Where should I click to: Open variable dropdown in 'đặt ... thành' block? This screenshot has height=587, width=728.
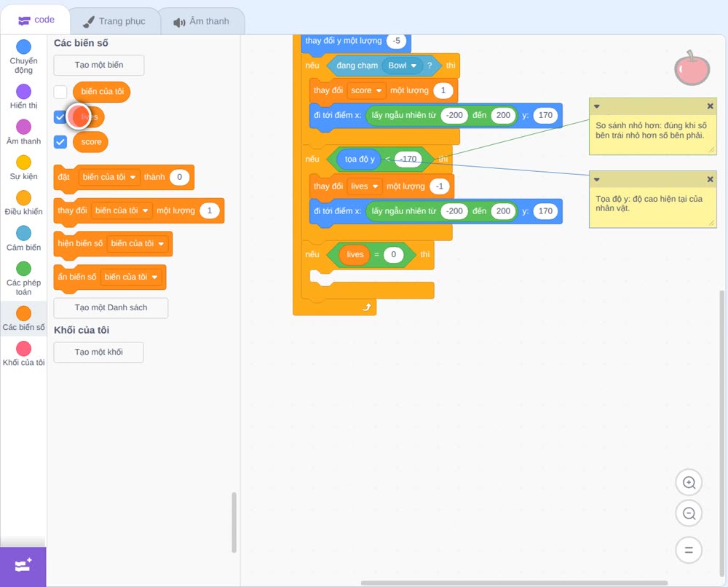pyautogui.click(x=109, y=177)
